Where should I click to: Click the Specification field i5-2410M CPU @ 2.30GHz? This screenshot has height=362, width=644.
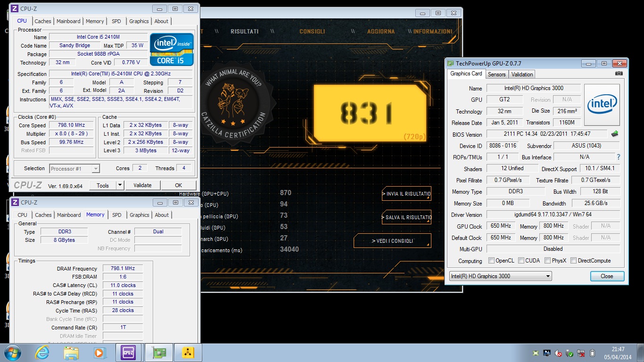[121, 74]
